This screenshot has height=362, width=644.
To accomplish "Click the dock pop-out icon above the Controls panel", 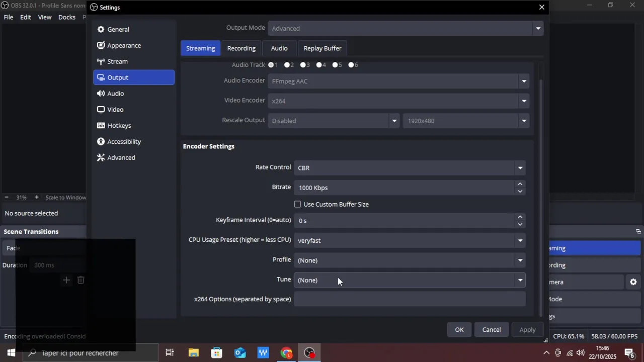I will [638, 231].
